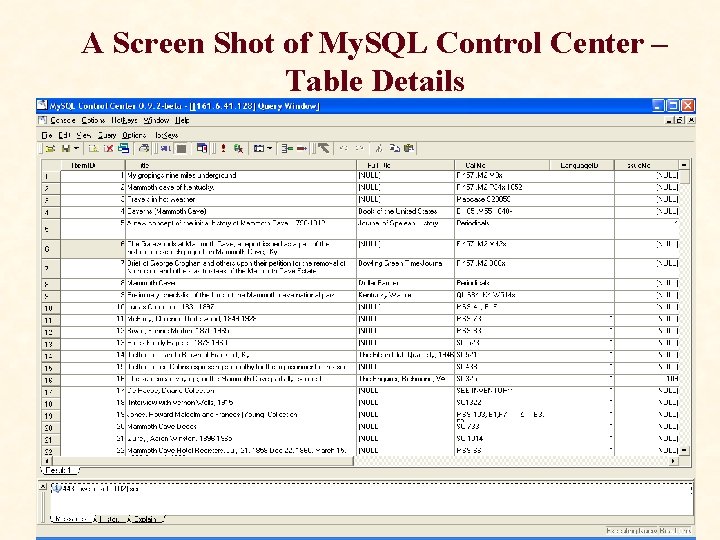Click the printer icon in the toolbar
The width and height of the screenshot is (720, 540).
(144, 148)
